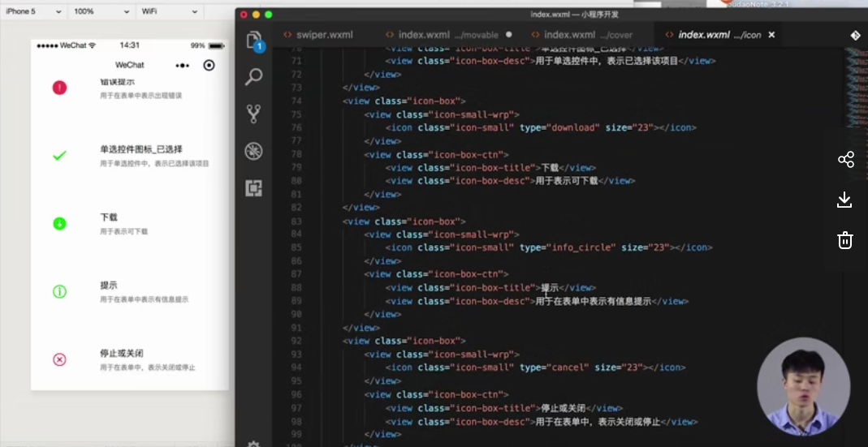Tap the green info circle icon in simulator
Viewport: 868px width, 447px height.
pyautogui.click(x=59, y=291)
